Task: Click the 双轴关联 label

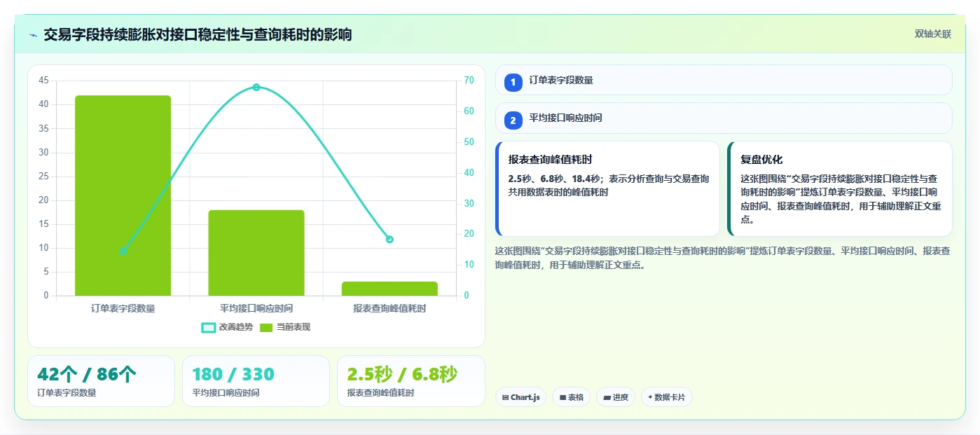Action: pos(932,34)
